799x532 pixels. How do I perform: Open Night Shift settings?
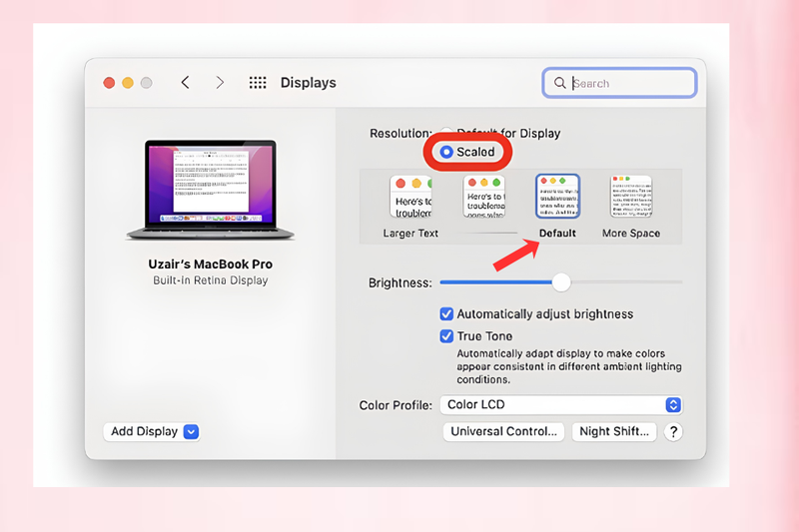pos(614,432)
